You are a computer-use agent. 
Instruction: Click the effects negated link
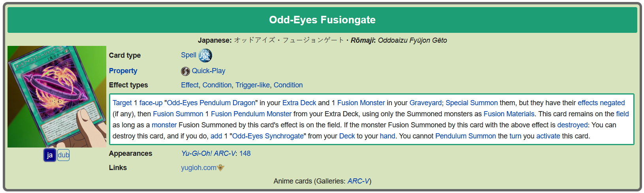pyautogui.click(x=601, y=103)
